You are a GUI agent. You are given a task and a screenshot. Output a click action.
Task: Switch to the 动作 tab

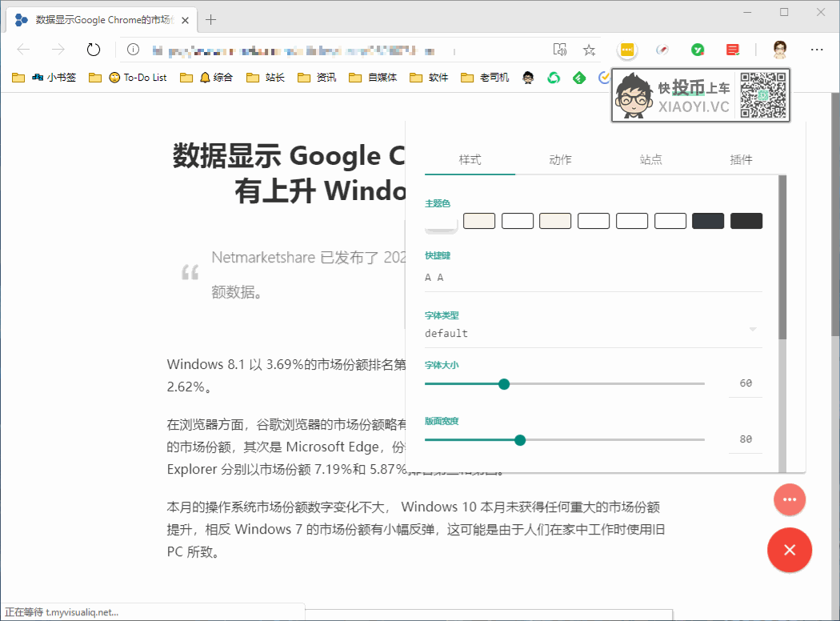560,160
